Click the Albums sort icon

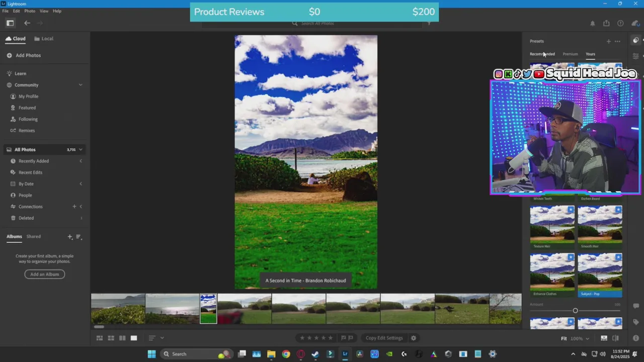click(78, 237)
